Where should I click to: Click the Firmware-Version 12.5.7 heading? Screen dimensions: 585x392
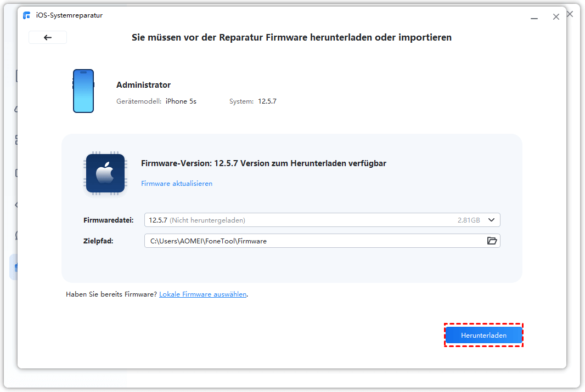click(x=263, y=163)
